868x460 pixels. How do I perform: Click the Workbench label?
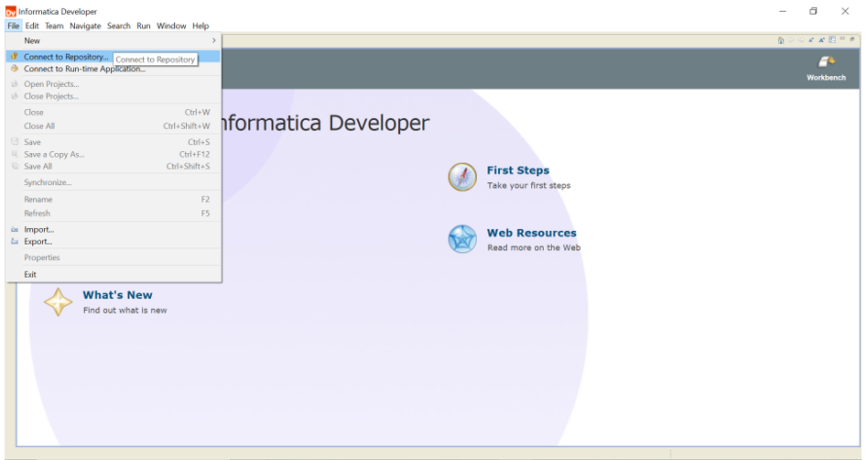826,78
